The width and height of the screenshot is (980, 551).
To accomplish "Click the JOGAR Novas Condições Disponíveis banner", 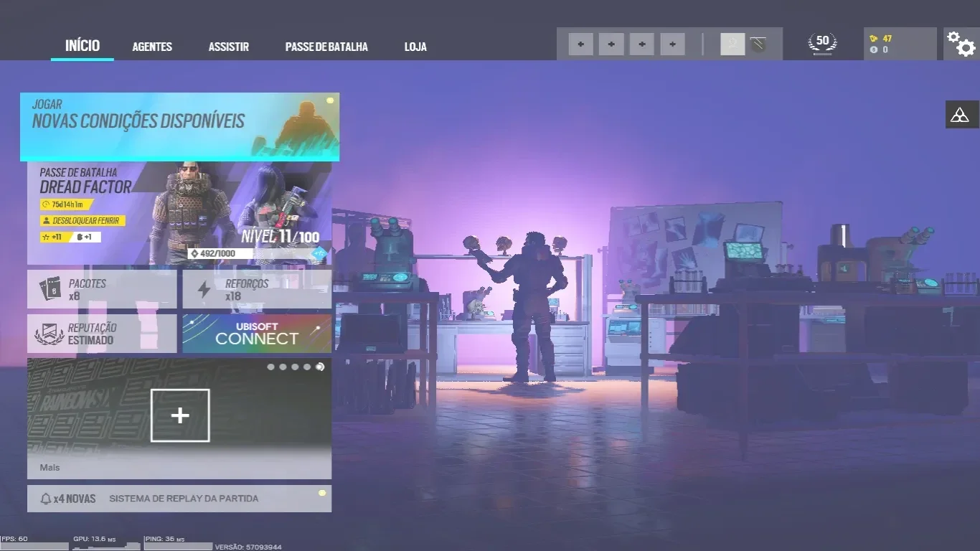I will [x=180, y=127].
